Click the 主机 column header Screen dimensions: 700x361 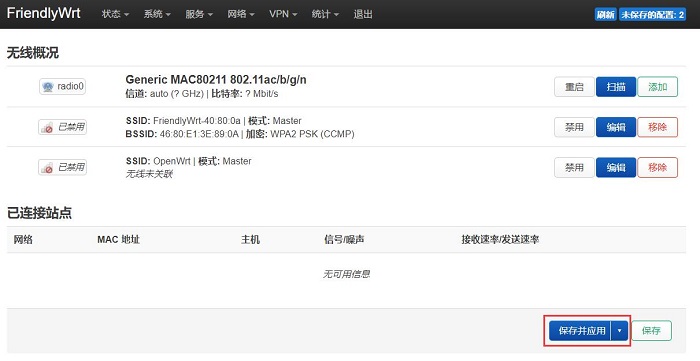coord(250,240)
